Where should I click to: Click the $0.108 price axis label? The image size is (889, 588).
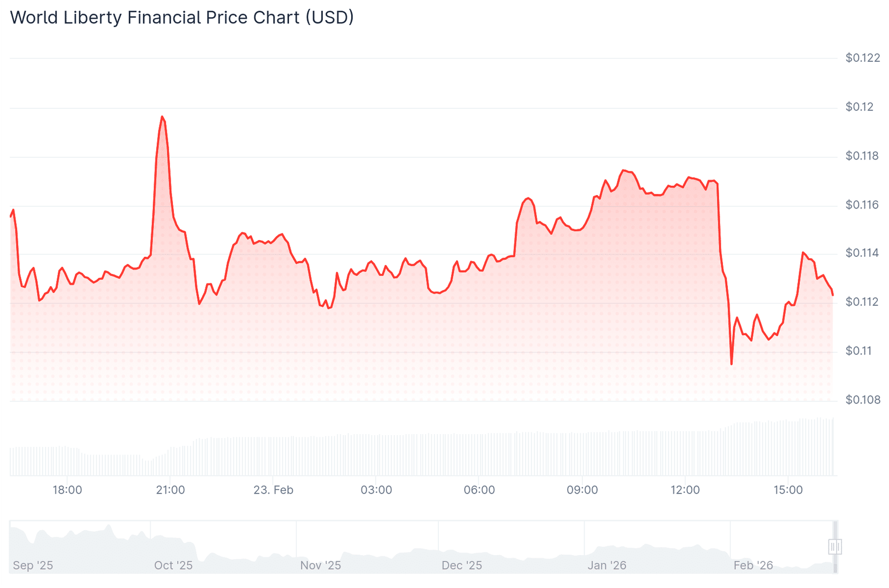(862, 400)
